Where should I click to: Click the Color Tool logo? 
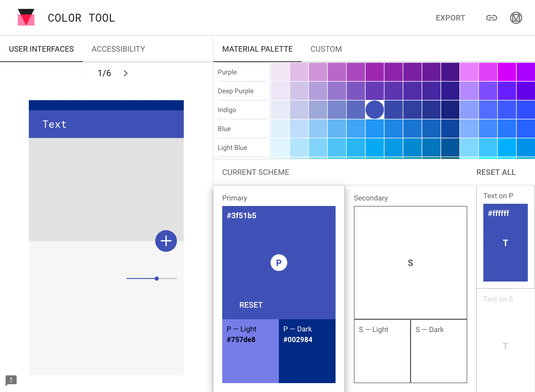click(26, 17)
